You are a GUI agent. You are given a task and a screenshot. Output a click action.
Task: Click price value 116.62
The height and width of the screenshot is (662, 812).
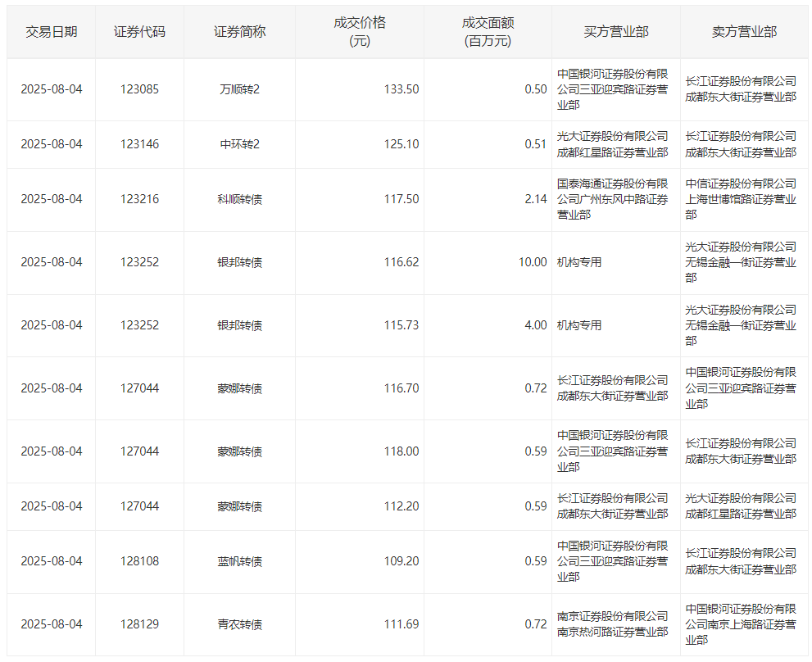click(401, 262)
